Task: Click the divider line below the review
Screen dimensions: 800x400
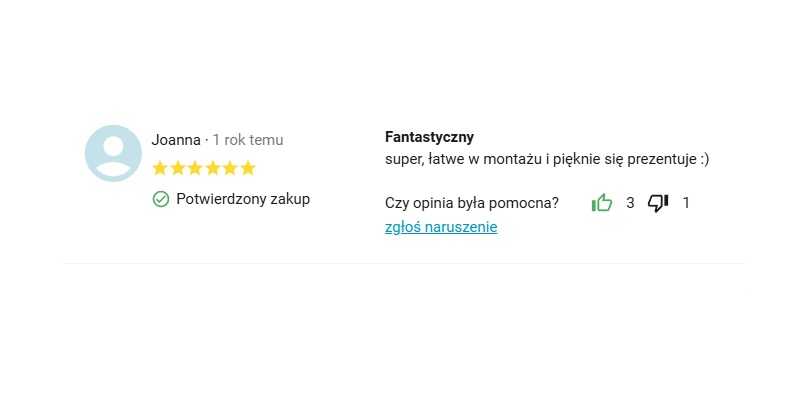Action: coord(402,263)
